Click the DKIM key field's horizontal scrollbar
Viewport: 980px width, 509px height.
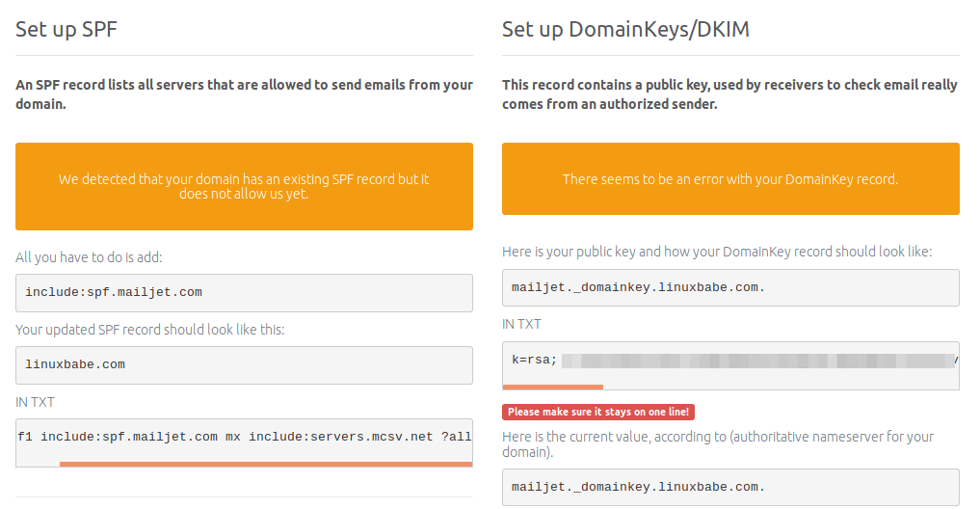click(552, 387)
